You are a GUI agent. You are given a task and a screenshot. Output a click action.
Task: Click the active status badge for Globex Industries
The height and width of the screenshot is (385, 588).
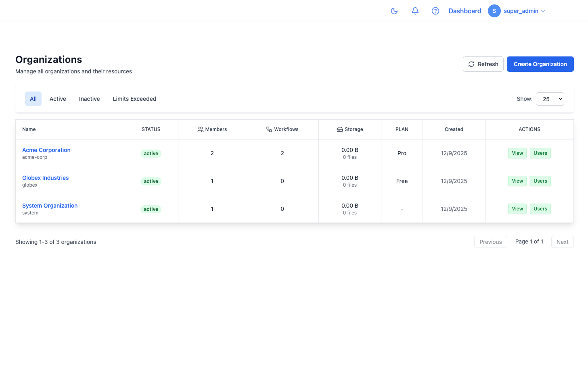point(151,181)
